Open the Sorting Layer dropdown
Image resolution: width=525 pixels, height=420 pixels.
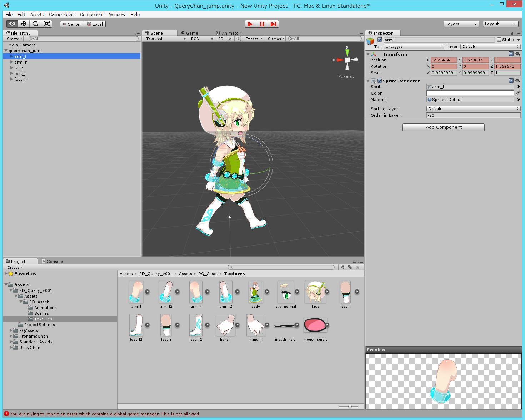[473, 109]
